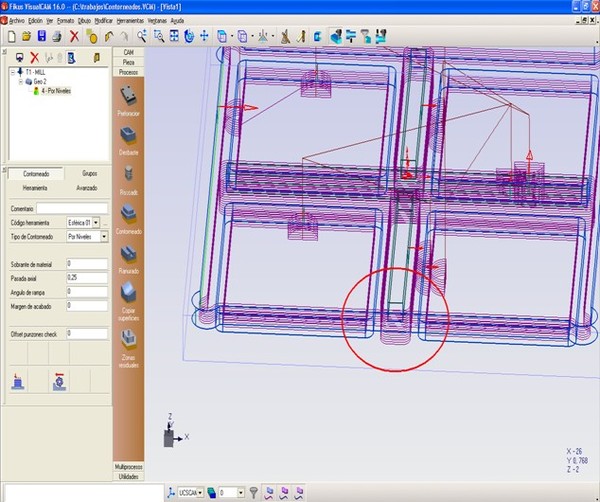The height and width of the screenshot is (502, 600).
Task: Click the New document toolbar icon
Action: tap(11, 36)
